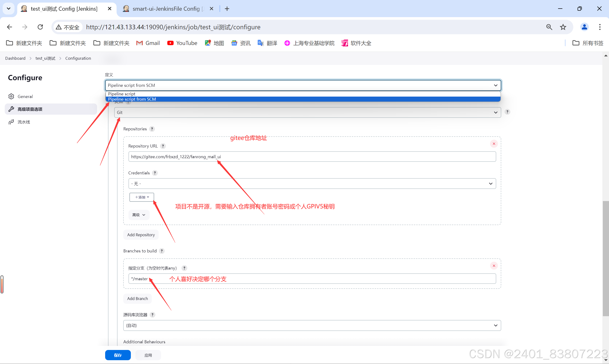Image resolution: width=609 pixels, height=364 pixels.
Task: Open the Repositories help question mark
Action: coord(152,129)
